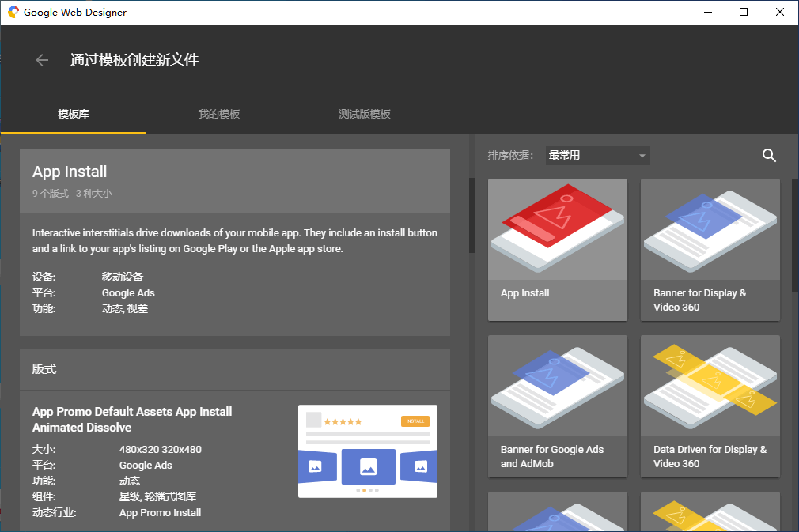Click the INSTALL button in the preview image

coord(416,421)
